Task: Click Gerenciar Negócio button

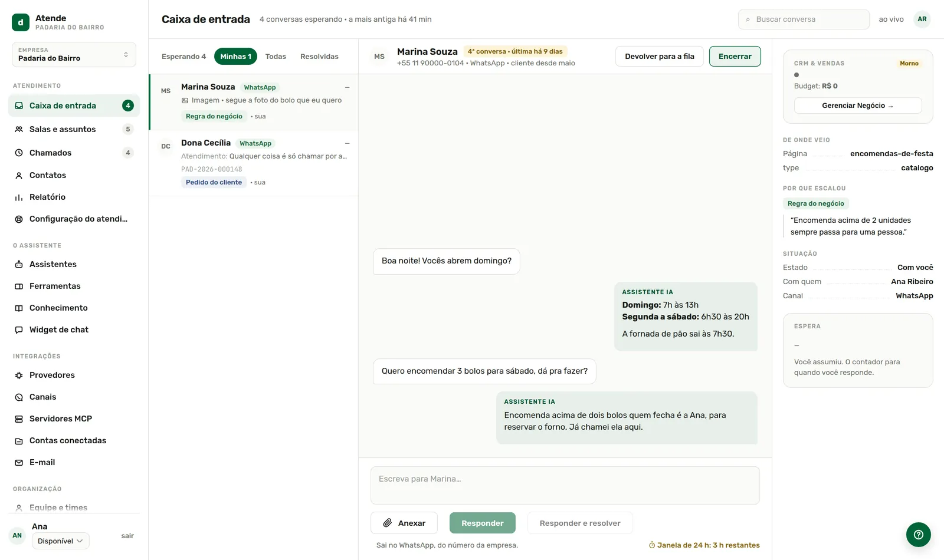Action: pos(858,106)
